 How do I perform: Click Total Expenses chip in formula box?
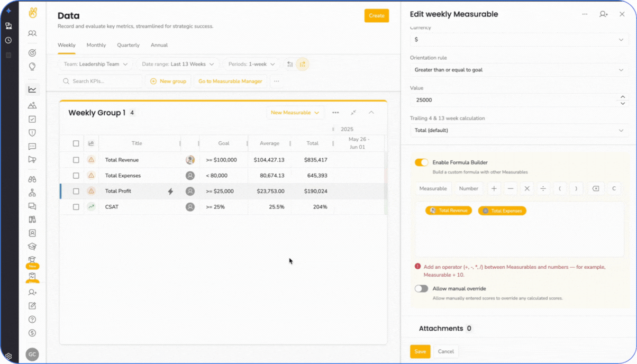pyautogui.click(x=502, y=211)
